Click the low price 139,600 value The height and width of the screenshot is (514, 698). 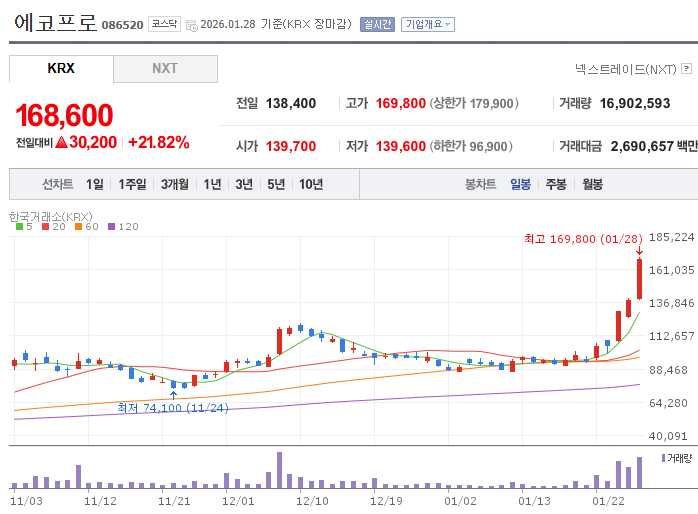click(x=401, y=146)
